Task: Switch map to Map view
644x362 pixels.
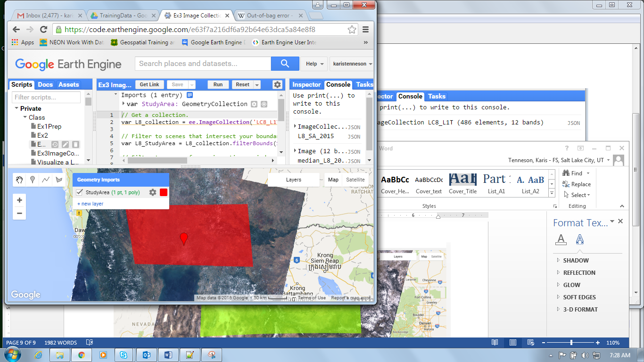Action: (x=333, y=180)
